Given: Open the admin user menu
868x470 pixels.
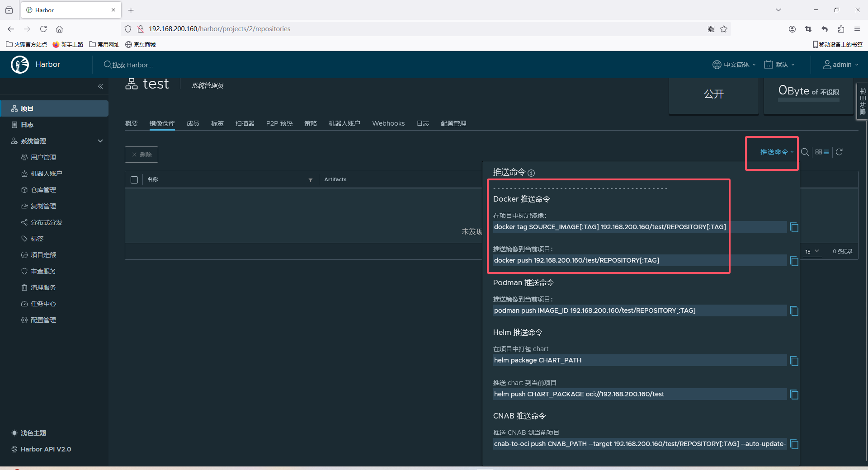Looking at the screenshot, I should click(841, 65).
